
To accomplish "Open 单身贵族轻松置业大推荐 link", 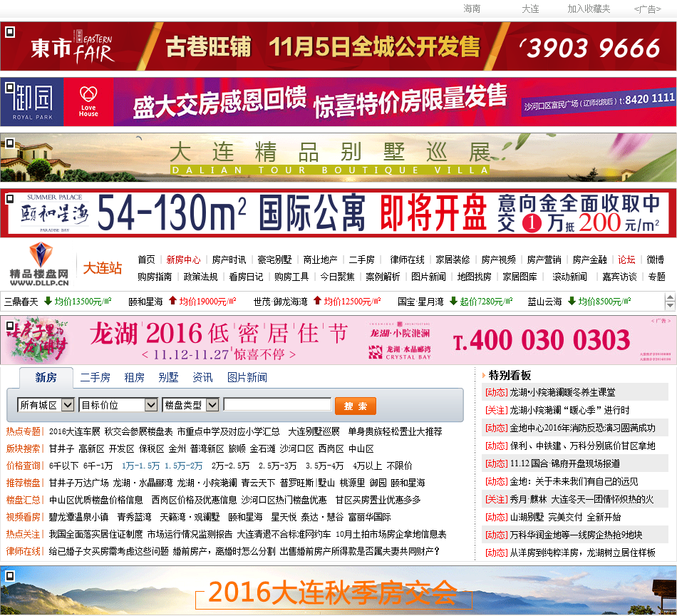I will (x=395, y=431).
